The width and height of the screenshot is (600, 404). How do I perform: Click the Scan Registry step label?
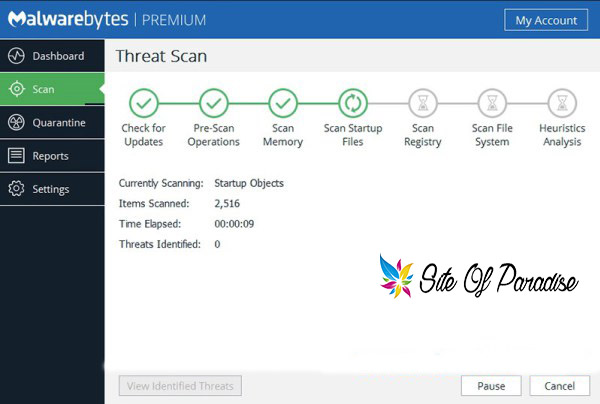pyautogui.click(x=423, y=135)
